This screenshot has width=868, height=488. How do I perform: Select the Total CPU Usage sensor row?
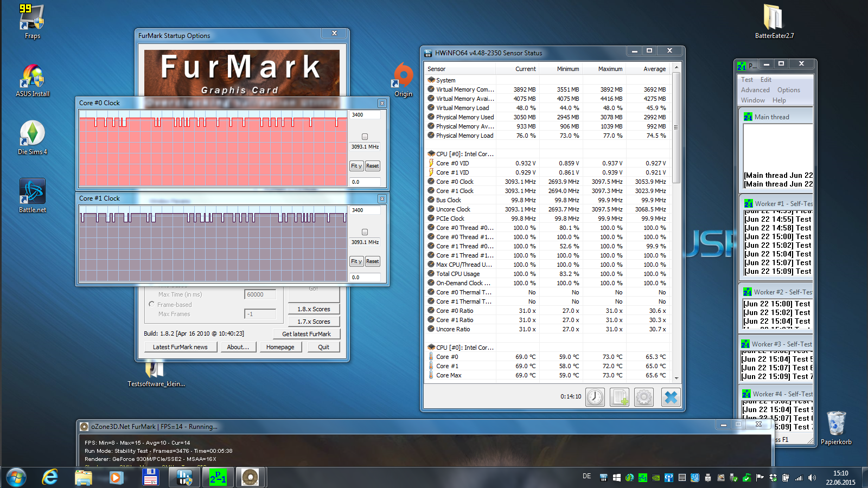coord(548,274)
